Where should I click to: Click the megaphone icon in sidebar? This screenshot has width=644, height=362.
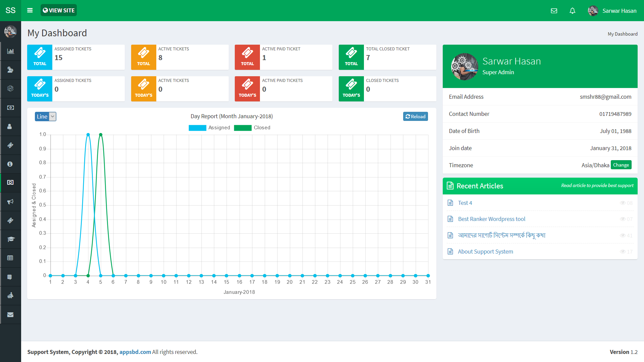tap(10, 201)
